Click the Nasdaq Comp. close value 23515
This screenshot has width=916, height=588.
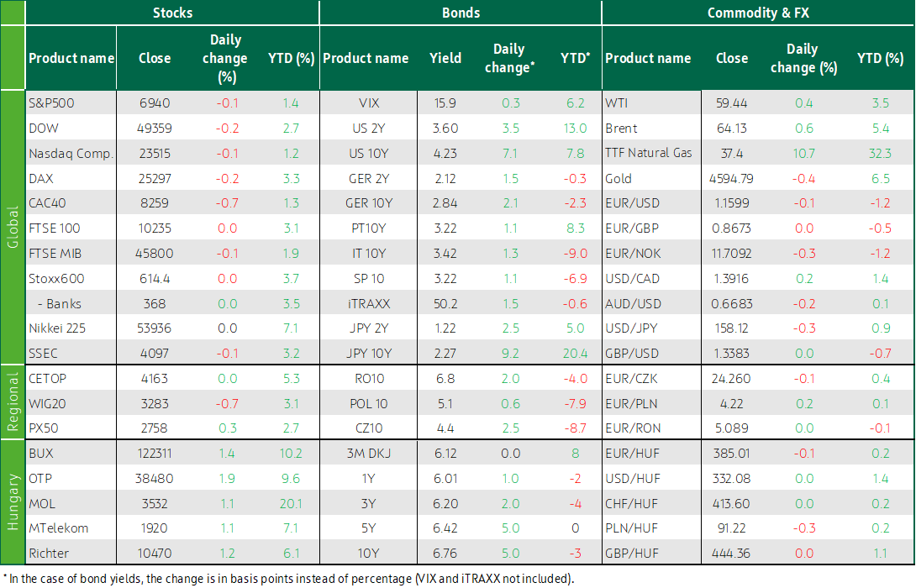[155, 154]
